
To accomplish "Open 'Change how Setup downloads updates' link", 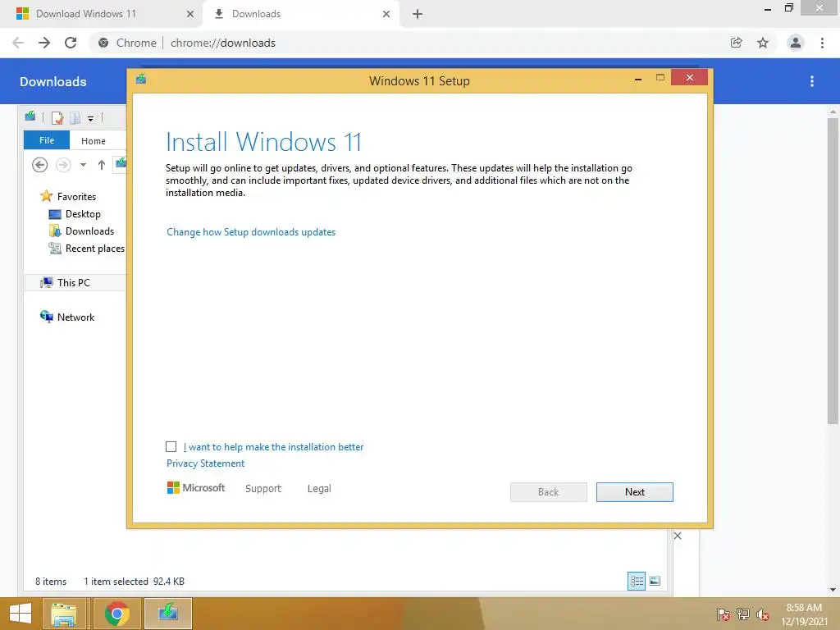I will (x=251, y=232).
